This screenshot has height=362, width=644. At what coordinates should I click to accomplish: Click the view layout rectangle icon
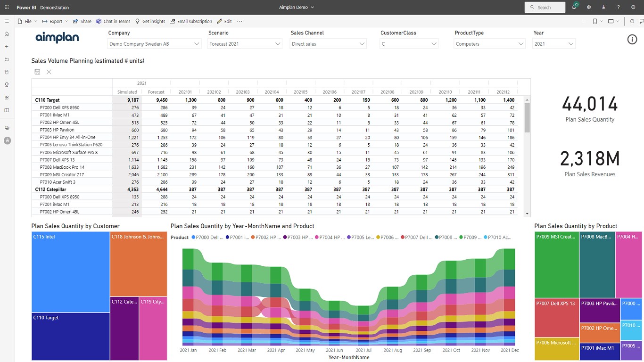click(x=611, y=21)
